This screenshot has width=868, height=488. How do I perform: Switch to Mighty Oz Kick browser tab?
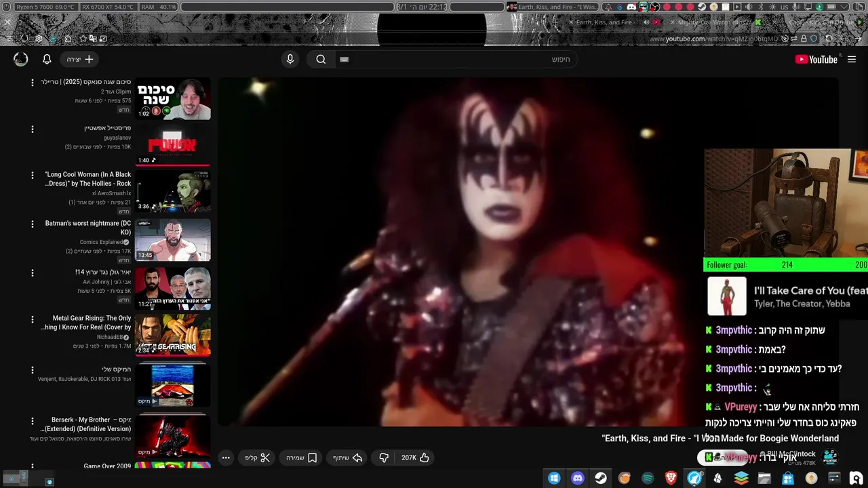point(712,22)
